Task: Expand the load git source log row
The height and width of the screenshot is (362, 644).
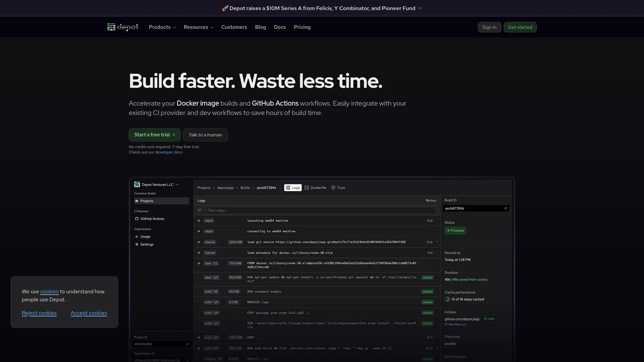Action: point(437,242)
